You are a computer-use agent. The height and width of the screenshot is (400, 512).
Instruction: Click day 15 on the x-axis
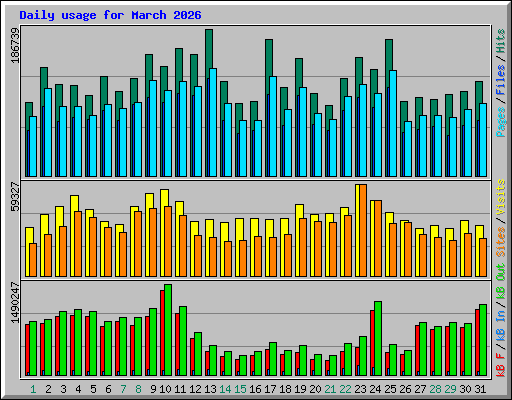(240, 389)
